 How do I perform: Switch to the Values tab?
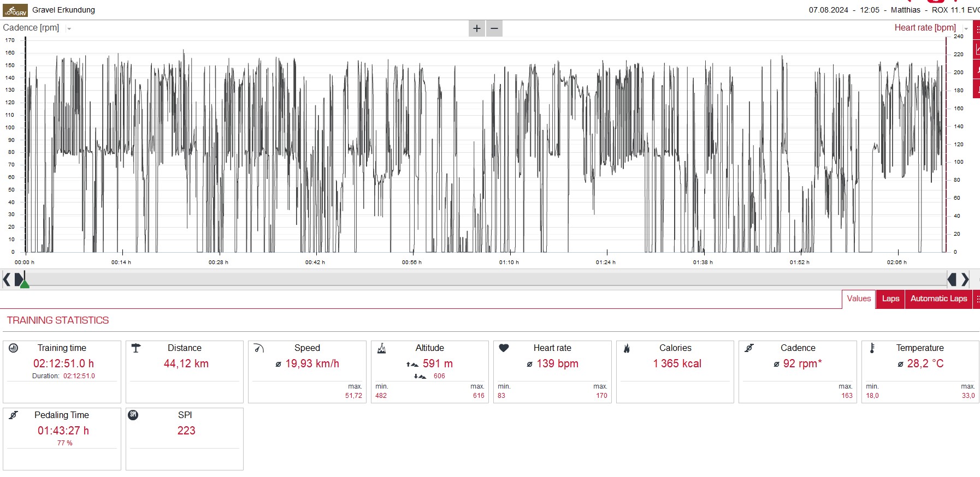coord(859,299)
